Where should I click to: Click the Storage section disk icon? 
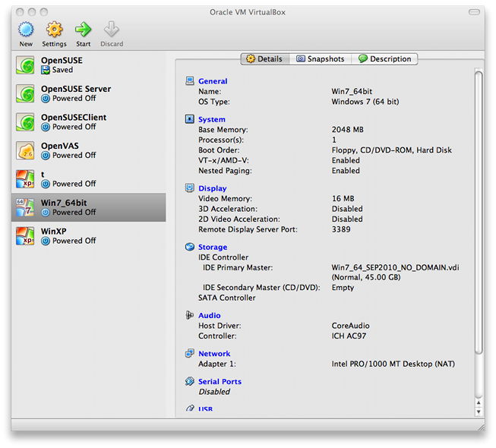coord(189,247)
